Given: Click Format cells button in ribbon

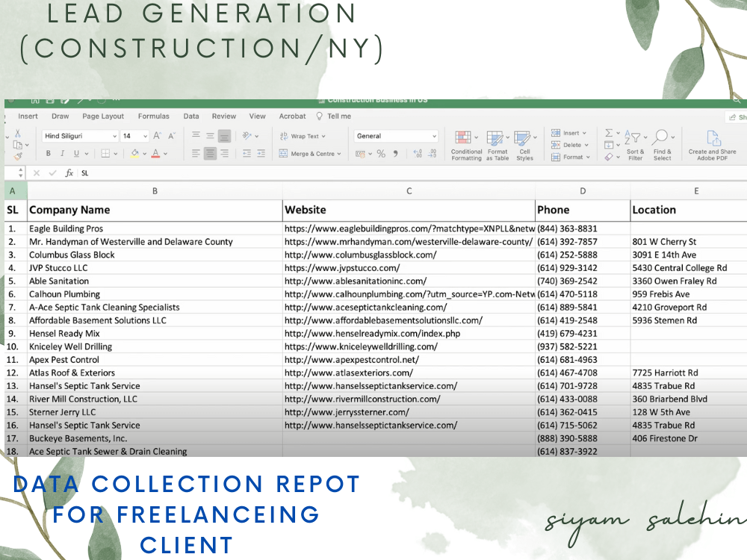Looking at the screenshot, I should pos(571,157).
